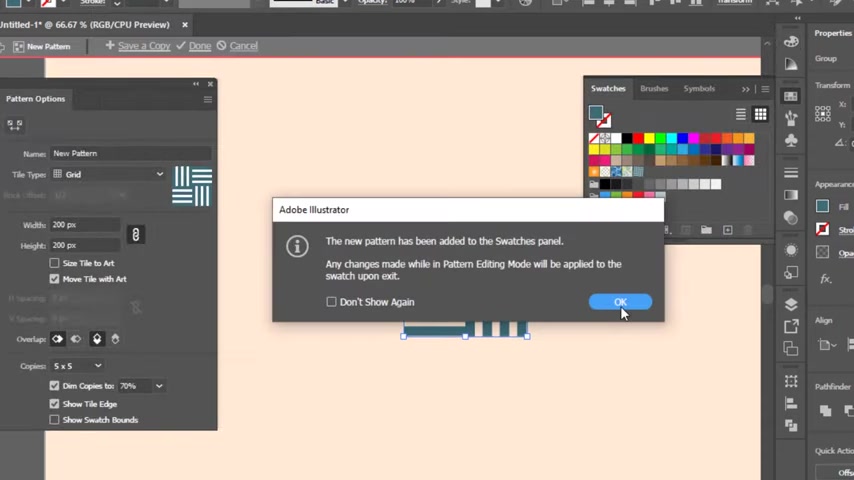Screen dimensions: 854x480
Task: Select Left in Front overlap option
Action: click(57, 339)
